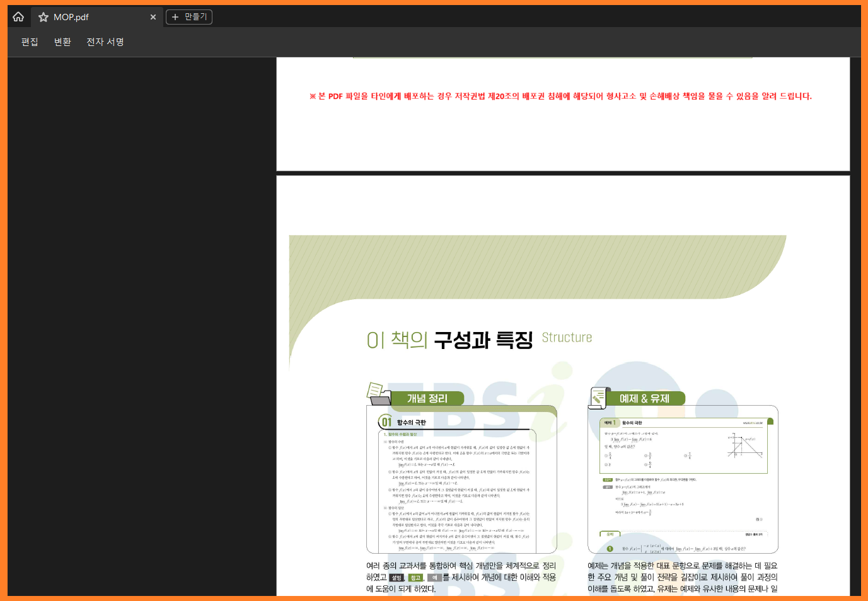Open the Home screen
868x601 pixels.
click(x=17, y=16)
